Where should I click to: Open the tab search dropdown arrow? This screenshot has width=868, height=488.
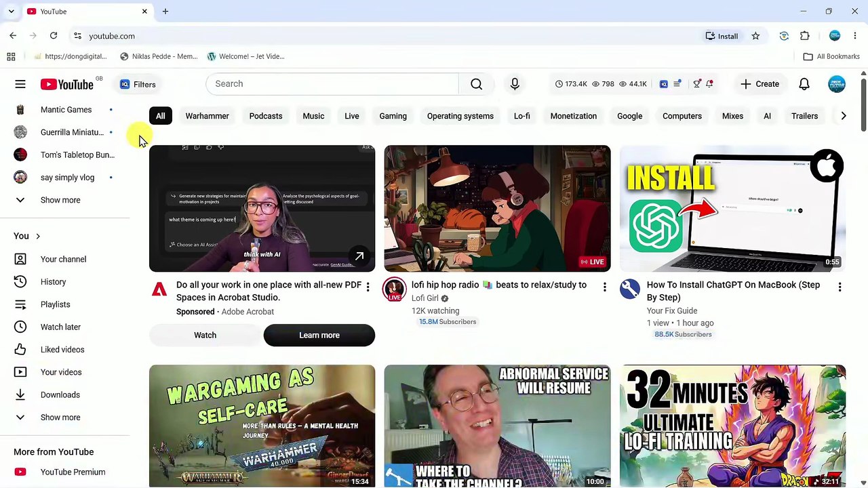[x=11, y=12]
